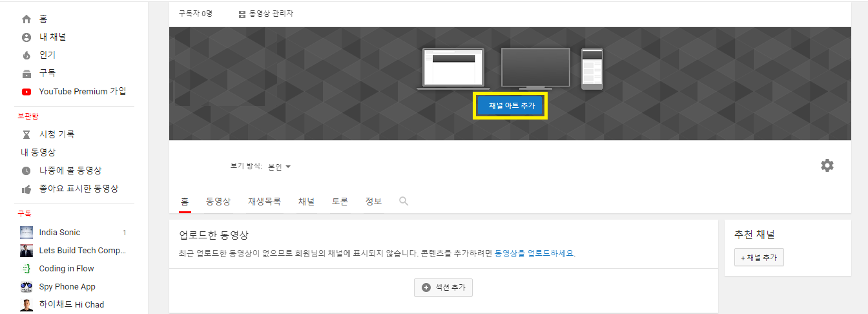
Task: Select the 재생목록 tab
Action: click(264, 202)
